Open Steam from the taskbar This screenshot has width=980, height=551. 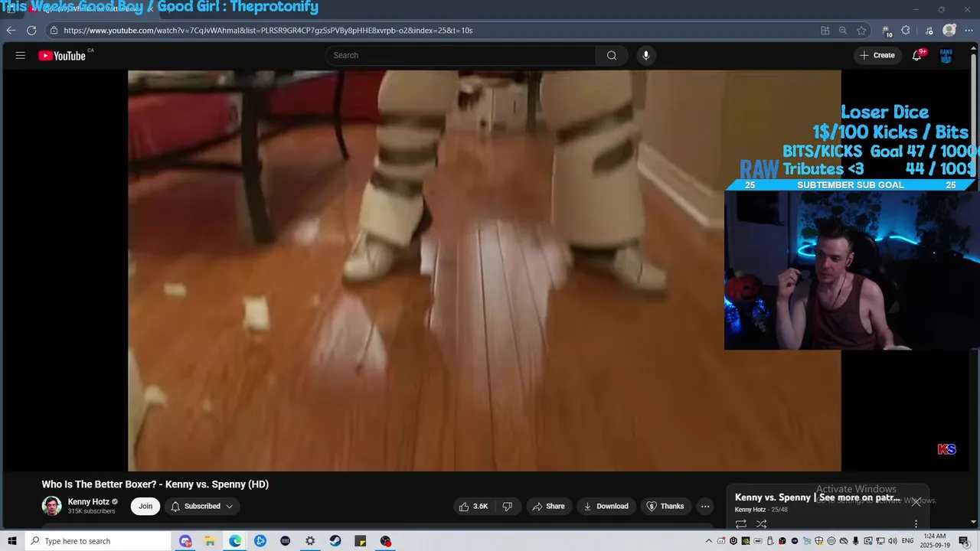click(335, 541)
